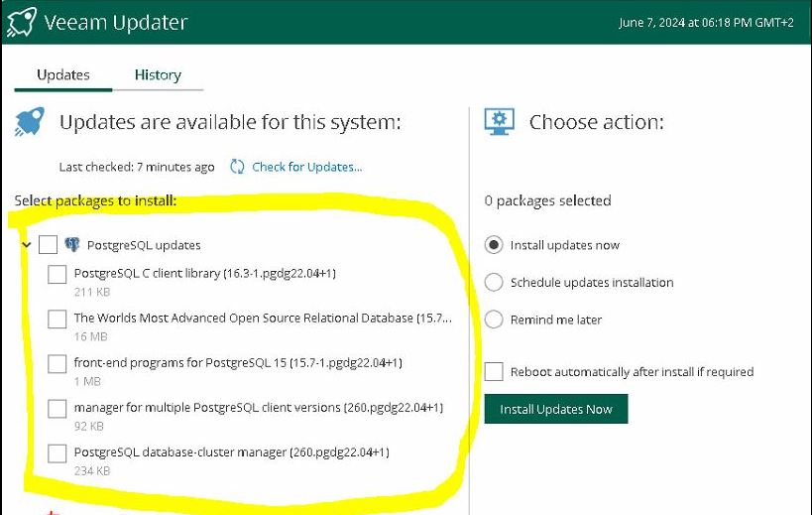812x515 pixels.
Task: Click front-end programs for PostgreSQL 15 text
Action: pyautogui.click(x=238, y=362)
